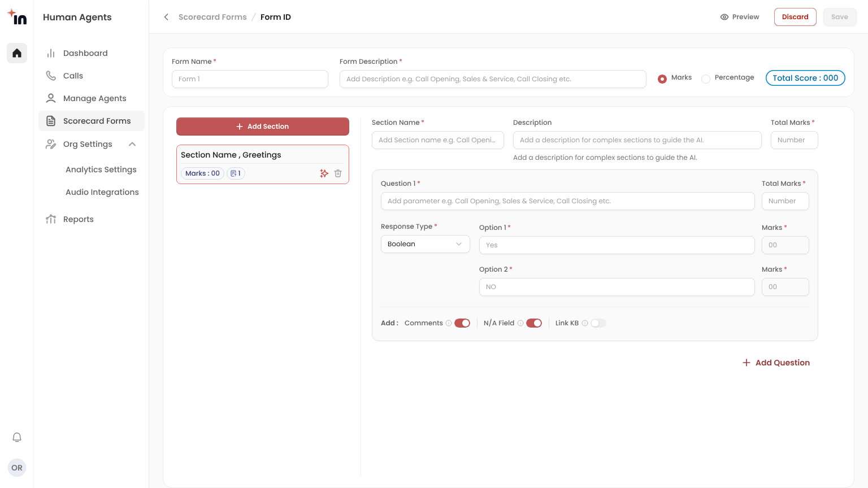Viewport: 868px width, 488px height.
Task: Open the Response Type Boolean dropdown
Action: point(426,244)
